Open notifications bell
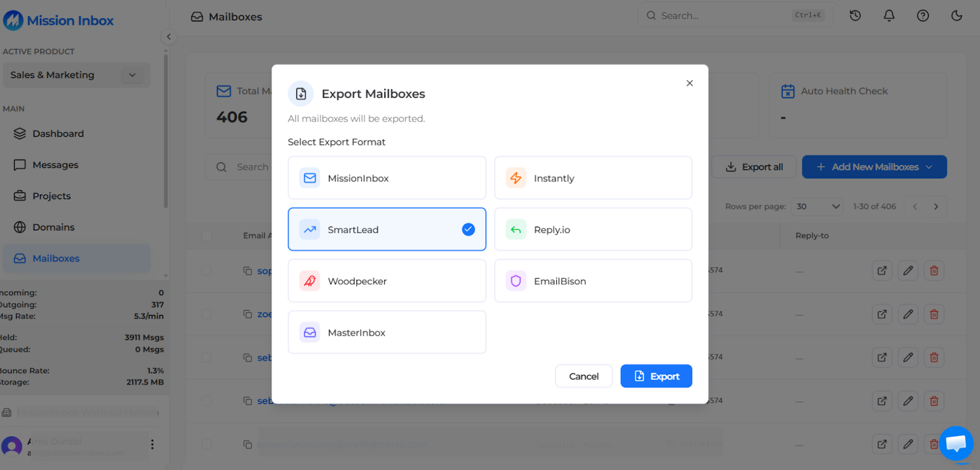980x470 pixels. (x=889, y=16)
